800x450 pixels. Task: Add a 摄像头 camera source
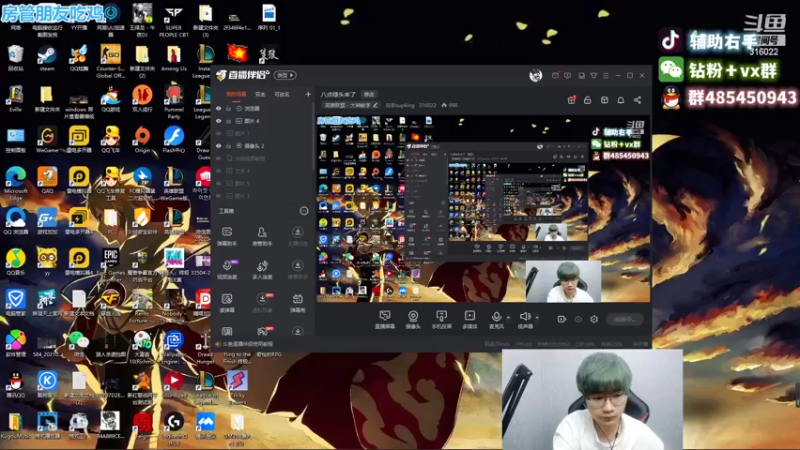pyautogui.click(x=413, y=319)
